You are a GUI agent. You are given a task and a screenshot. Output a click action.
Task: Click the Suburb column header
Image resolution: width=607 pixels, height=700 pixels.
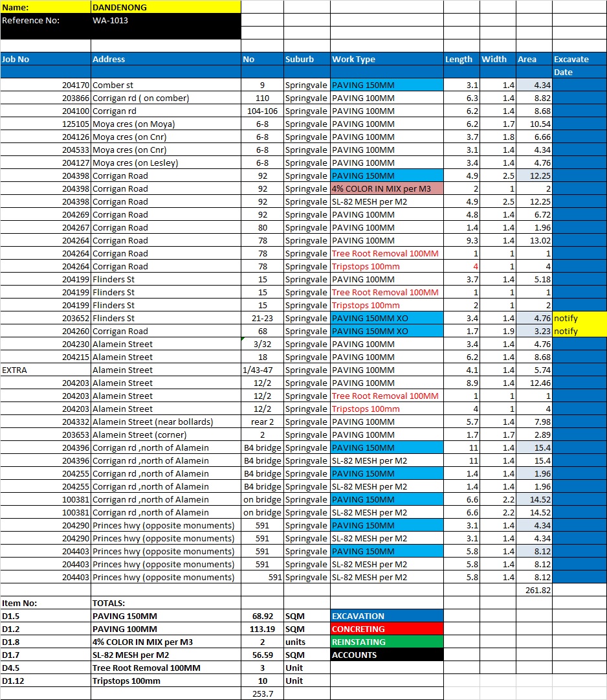pyautogui.click(x=306, y=59)
